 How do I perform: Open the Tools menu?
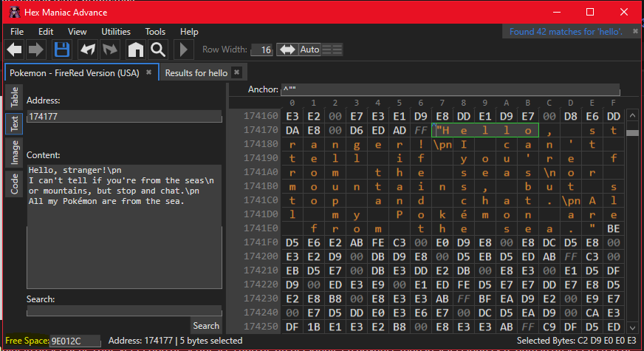[x=155, y=32]
